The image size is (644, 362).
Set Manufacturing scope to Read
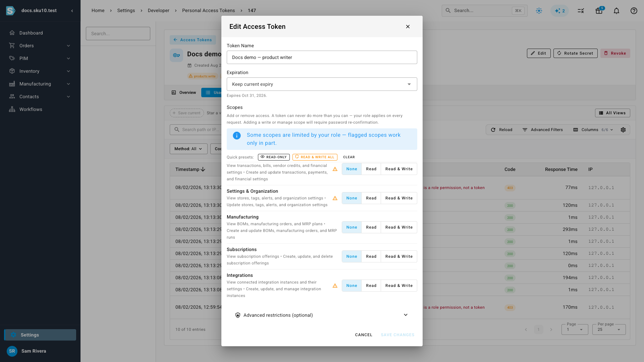point(371,227)
